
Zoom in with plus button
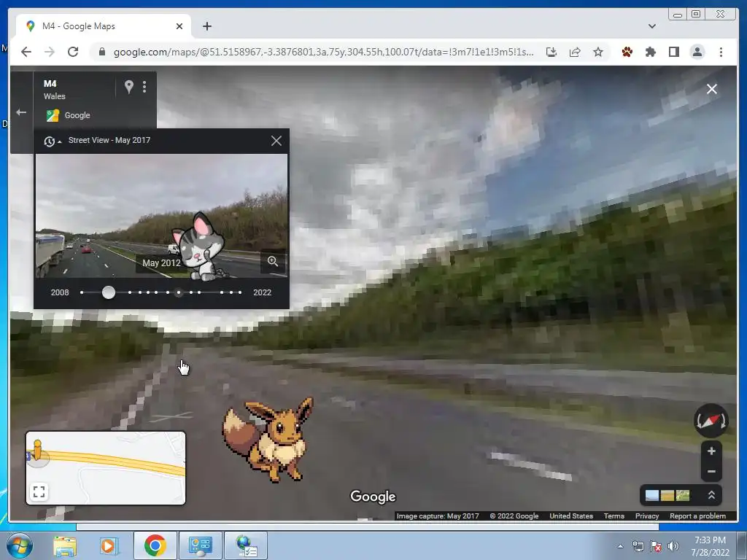[x=711, y=451]
